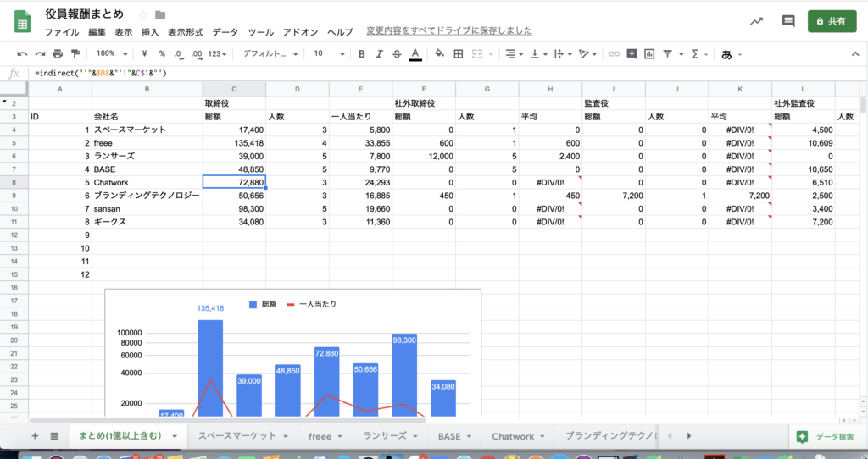Open まとめ(1億以上含む) tab dropdown arrow

175,436
